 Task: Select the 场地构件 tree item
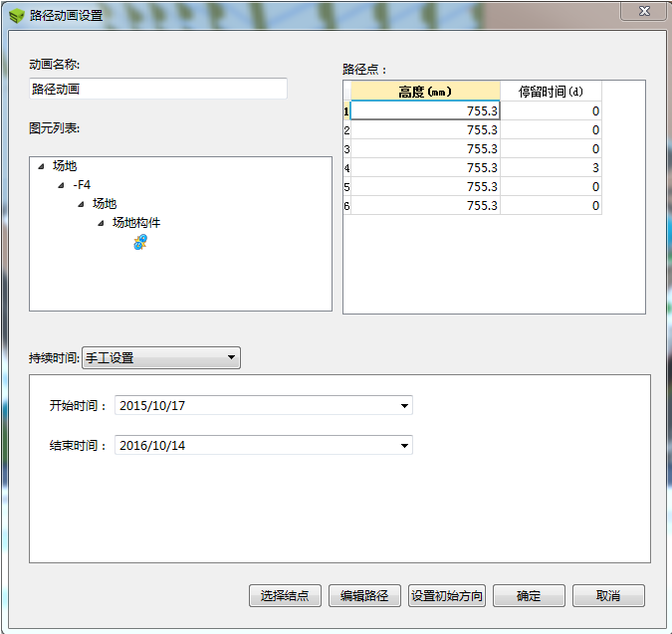[x=136, y=223]
